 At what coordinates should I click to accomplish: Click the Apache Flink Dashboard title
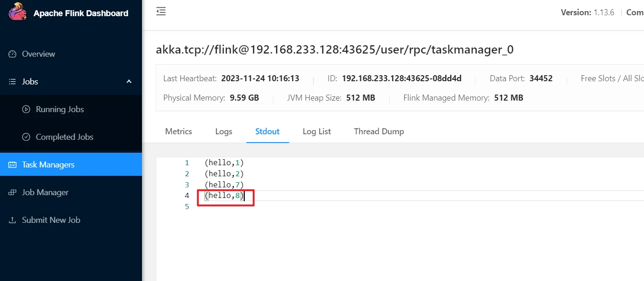(x=81, y=13)
